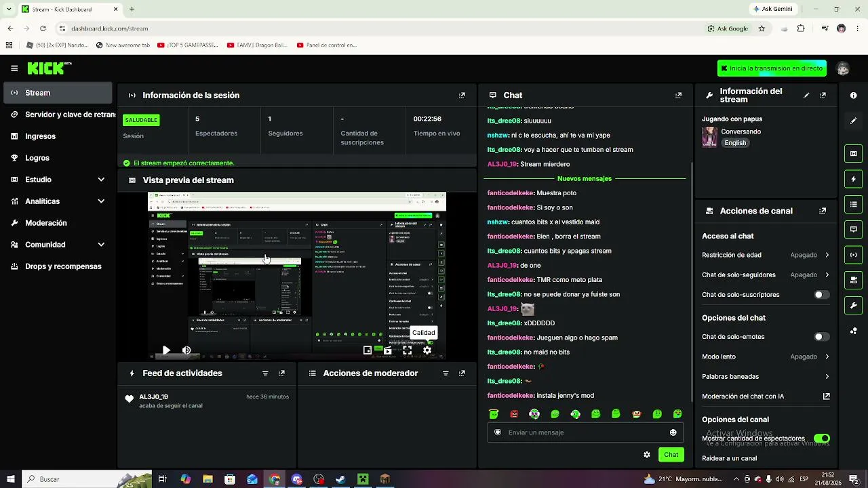The image size is (868, 488).
Task: Open the hamburger sidebar menu
Action: [14, 68]
